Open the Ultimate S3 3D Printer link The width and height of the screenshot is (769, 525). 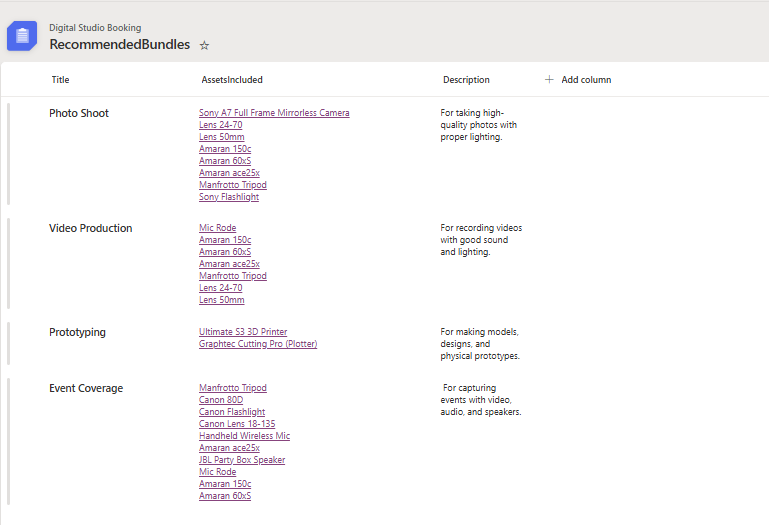tap(243, 332)
